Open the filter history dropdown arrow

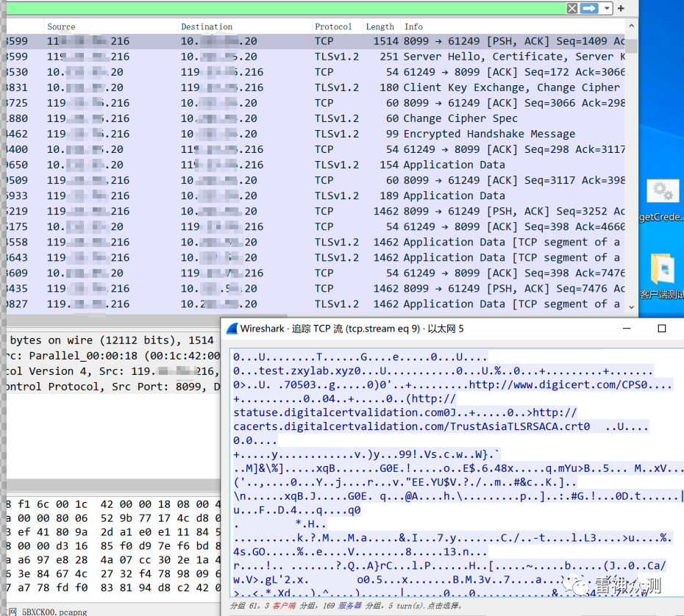tap(606, 8)
